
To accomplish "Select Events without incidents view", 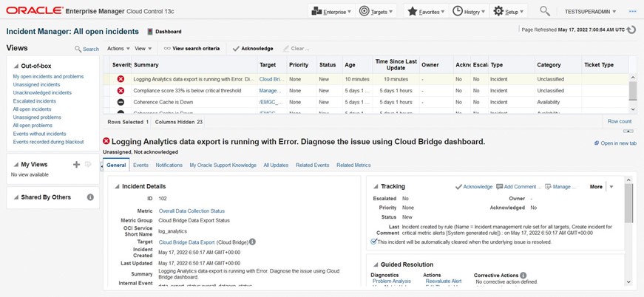I will pos(39,134).
